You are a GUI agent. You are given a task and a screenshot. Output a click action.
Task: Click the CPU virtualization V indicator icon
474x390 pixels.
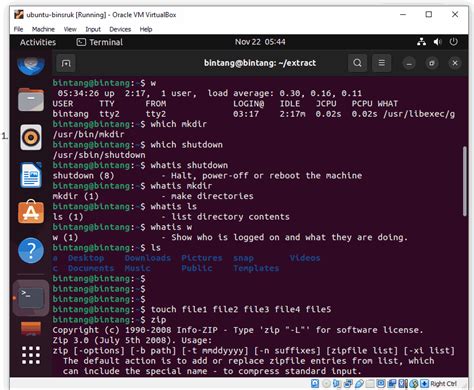402,384
